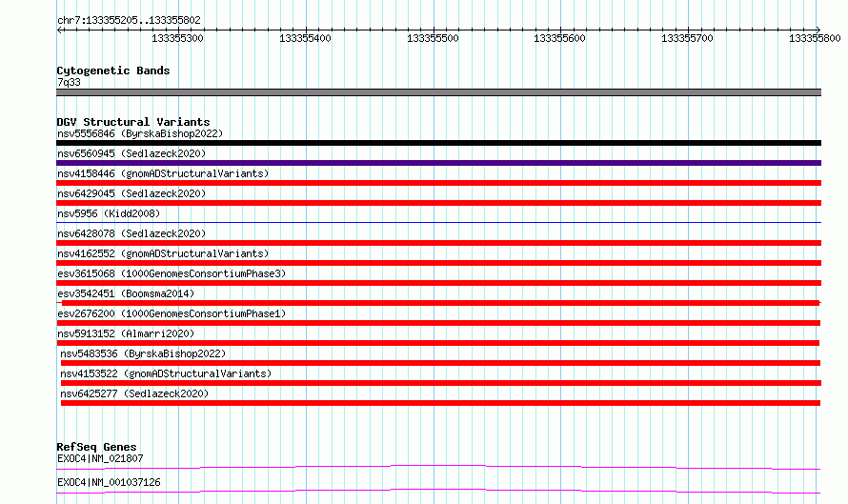Open esv2676200 (1000GenomesConsortiumPhase1) label

pyautogui.click(x=172, y=313)
